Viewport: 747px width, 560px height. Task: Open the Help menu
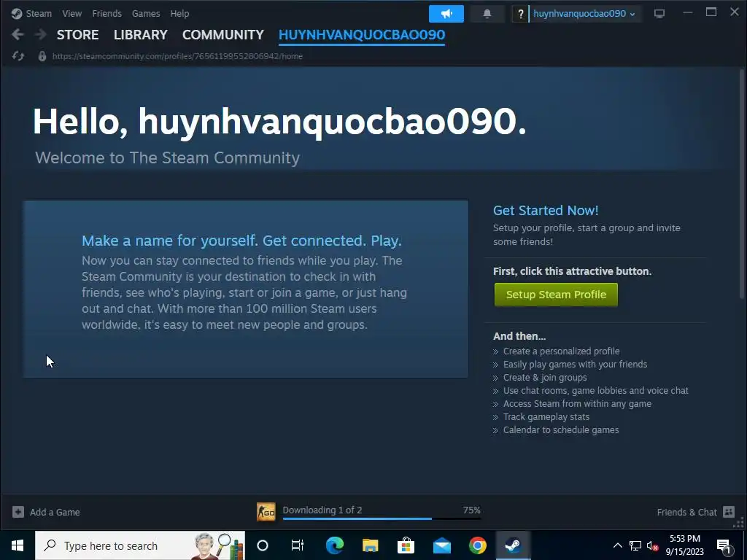tap(179, 13)
